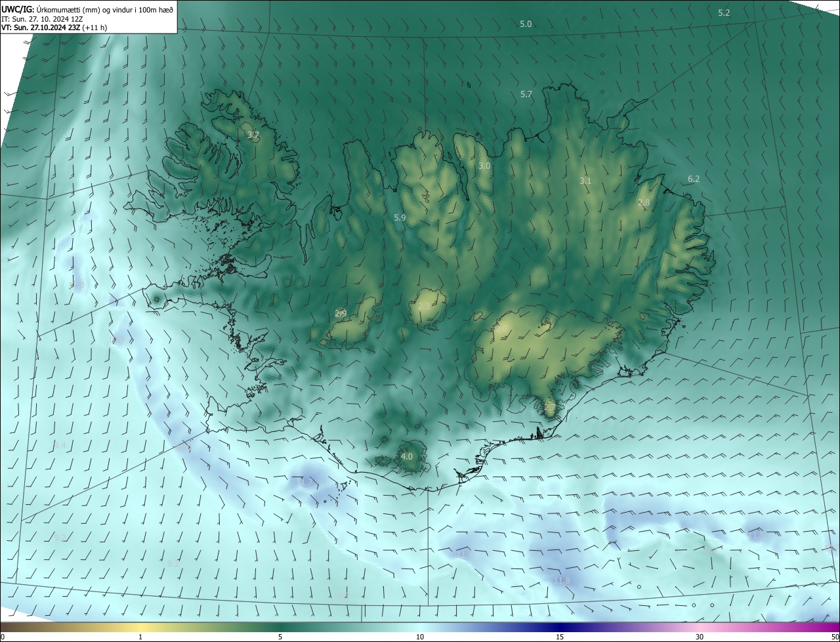Click the 11.7 value off the southwest coast
Image resolution: width=840 pixels, height=642 pixels.
coord(305,483)
